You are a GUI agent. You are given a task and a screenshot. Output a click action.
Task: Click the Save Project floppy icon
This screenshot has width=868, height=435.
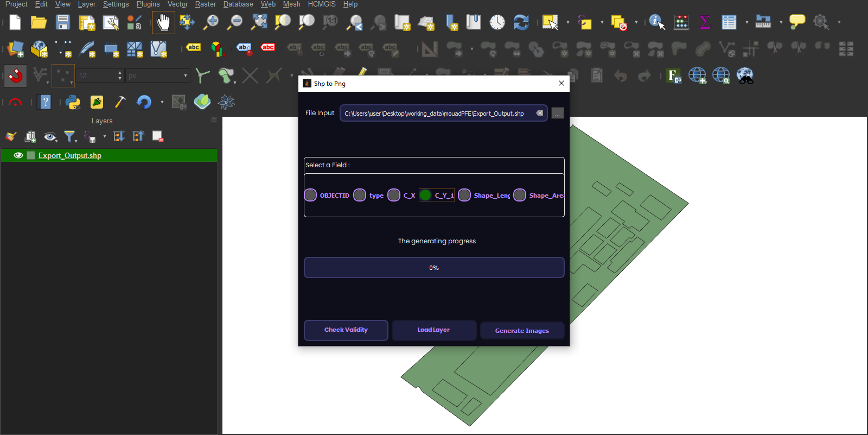(63, 22)
